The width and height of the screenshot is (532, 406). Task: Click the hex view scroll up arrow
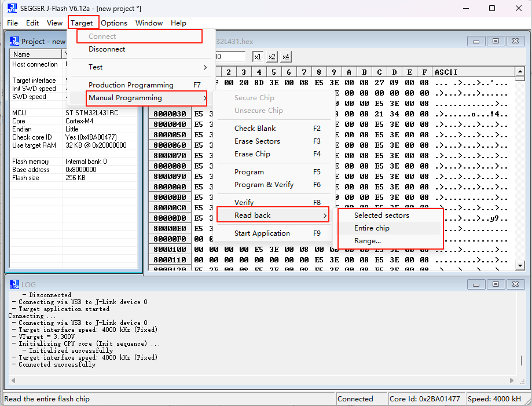tap(520, 71)
